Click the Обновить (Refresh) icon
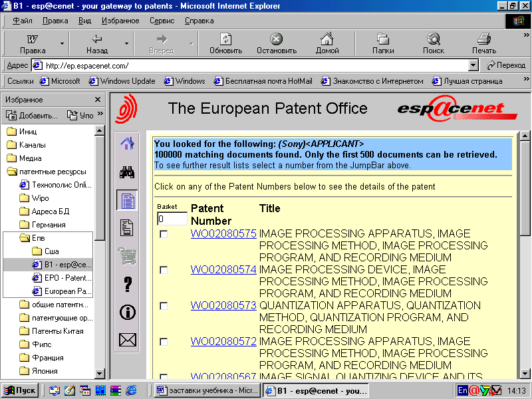 click(225, 39)
